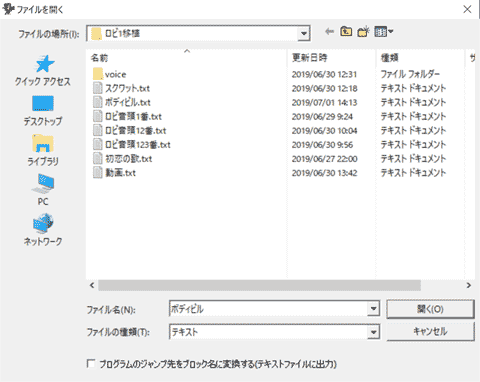Select date 2019/06/29 9:24 cell
Viewport: 480px width, 382px height.
click(322, 116)
